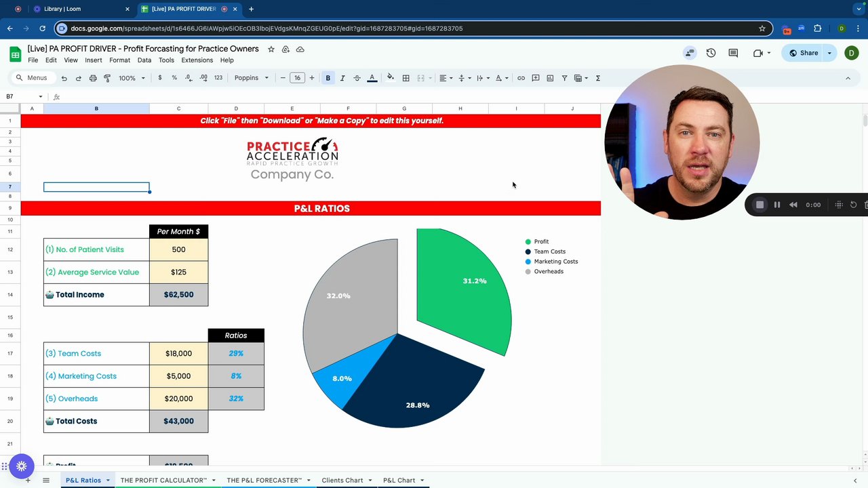Viewport: 868px width, 488px height.
Task: Expand the Share button dropdown arrow
Action: [829, 53]
